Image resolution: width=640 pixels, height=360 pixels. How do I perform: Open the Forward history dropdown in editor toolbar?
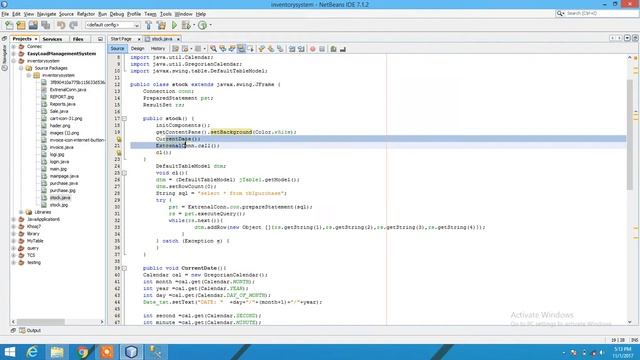pyautogui.click(x=204, y=49)
